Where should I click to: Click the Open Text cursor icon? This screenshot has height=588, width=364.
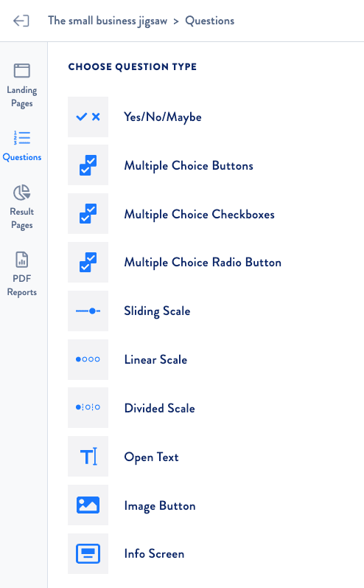coord(88,457)
